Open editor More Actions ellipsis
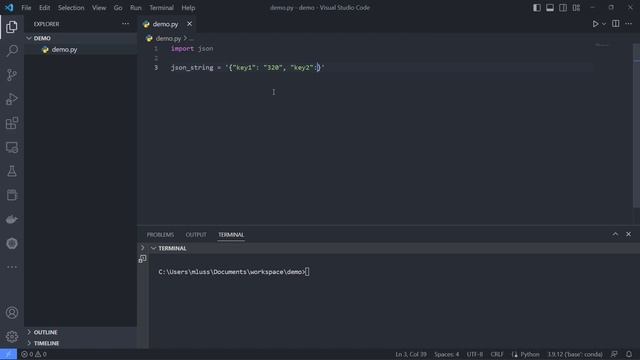 629,24
